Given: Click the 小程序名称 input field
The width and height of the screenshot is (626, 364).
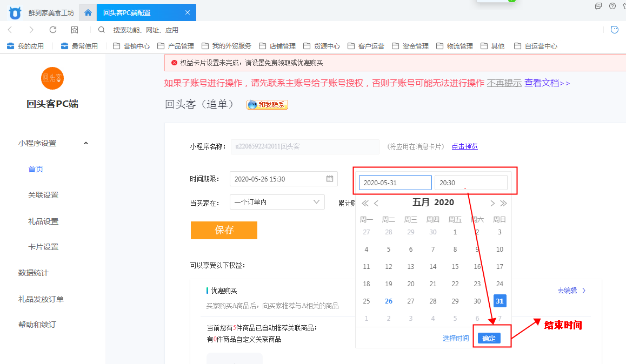Looking at the screenshot, I should pyautogui.click(x=305, y=147).
